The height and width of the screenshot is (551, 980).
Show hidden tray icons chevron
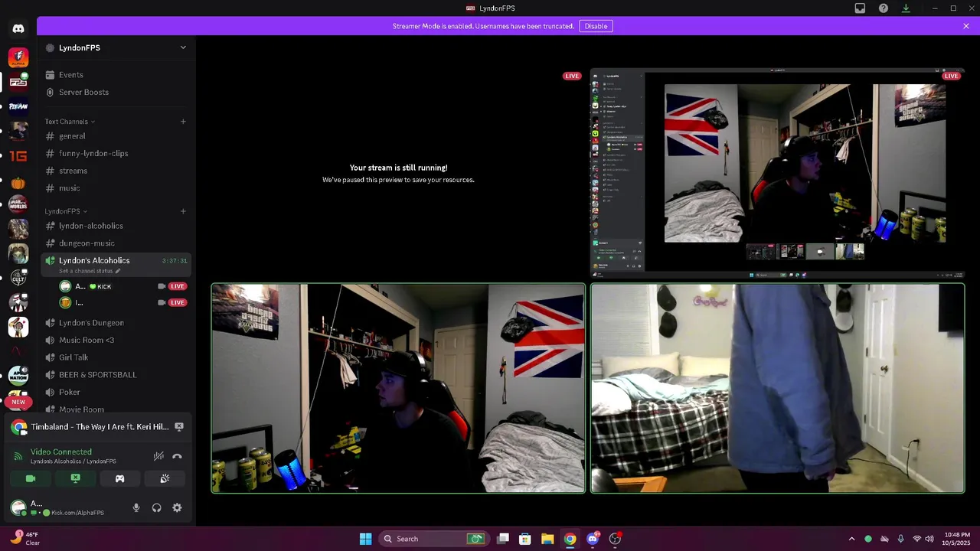point(851,539)
